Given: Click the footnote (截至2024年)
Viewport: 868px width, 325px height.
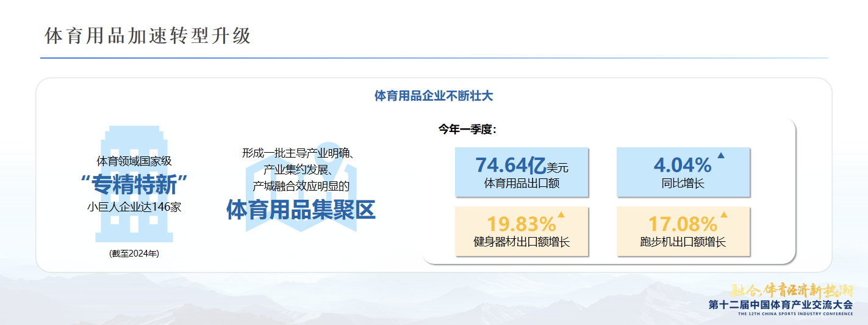Looking at the screenshot, I should click(134, 253).
